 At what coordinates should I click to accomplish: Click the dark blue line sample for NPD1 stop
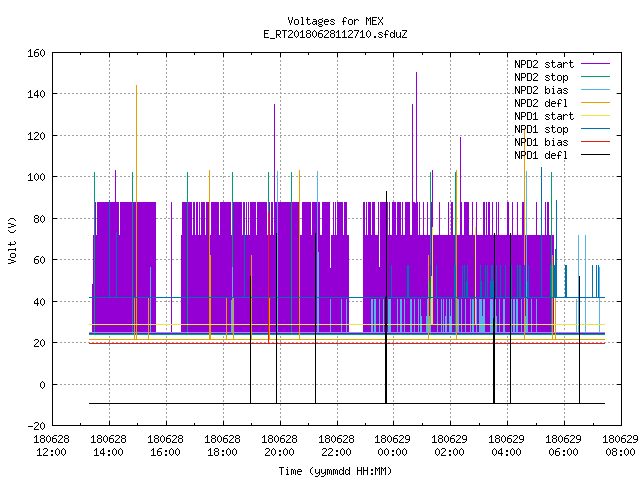596,129
